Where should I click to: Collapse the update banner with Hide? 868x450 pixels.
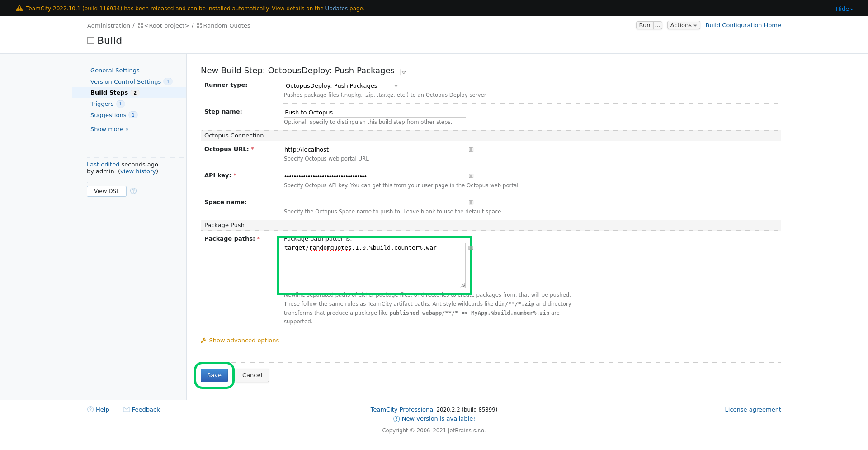tap(844, 9)
